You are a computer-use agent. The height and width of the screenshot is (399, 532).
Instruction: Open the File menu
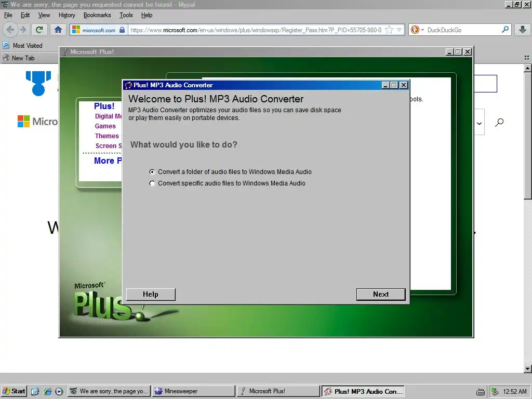pyautogui.click(x=8, y=15)
